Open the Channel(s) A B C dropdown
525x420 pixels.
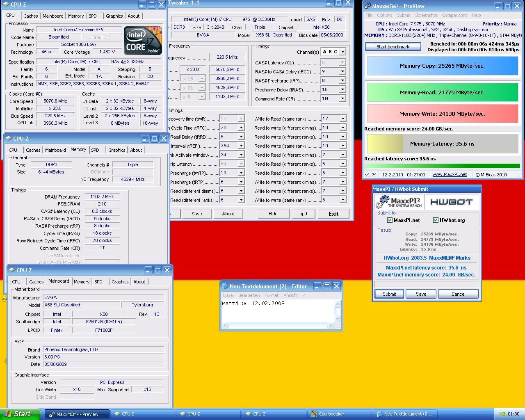pos(342,52)
